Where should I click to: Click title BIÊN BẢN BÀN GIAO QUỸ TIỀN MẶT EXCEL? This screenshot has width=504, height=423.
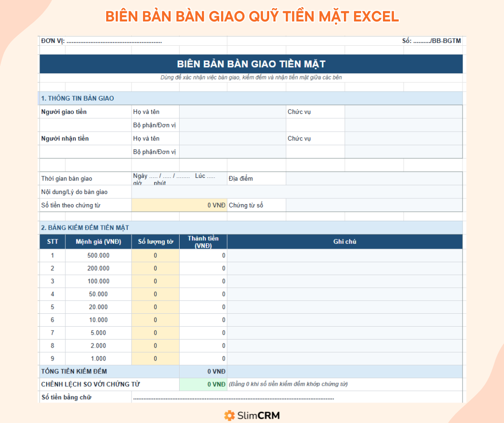(x=252, y=16)
